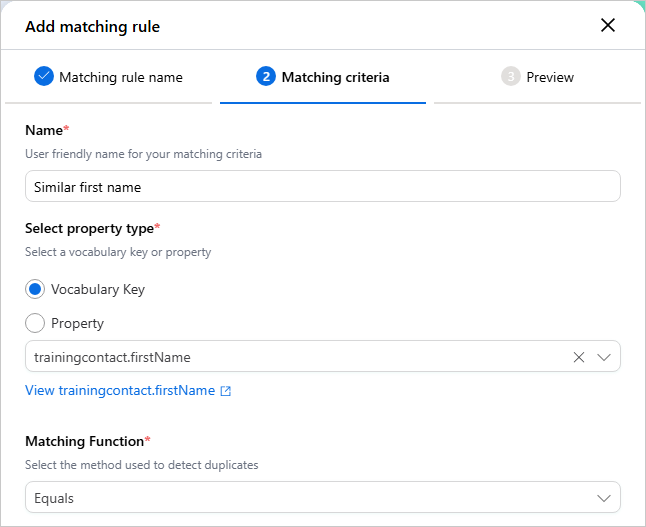Click the Matching Function chevron arrow
The height and width of the screenshot is (527, 646).
604,498
